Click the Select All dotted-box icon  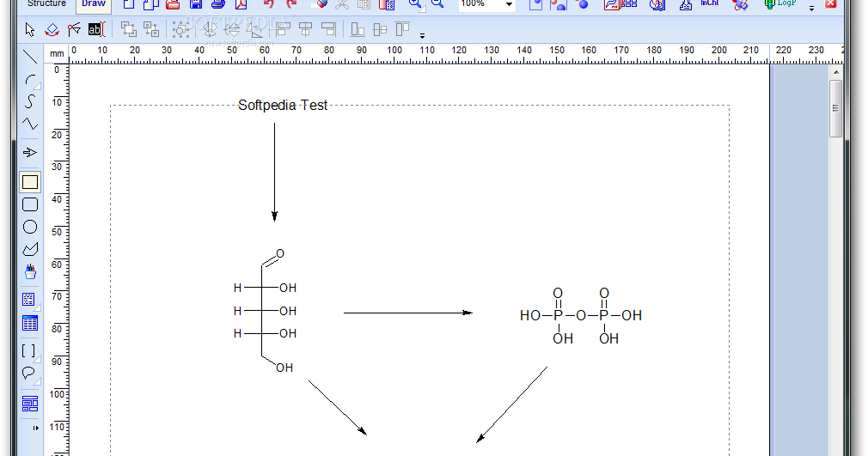tap(180, 29)
